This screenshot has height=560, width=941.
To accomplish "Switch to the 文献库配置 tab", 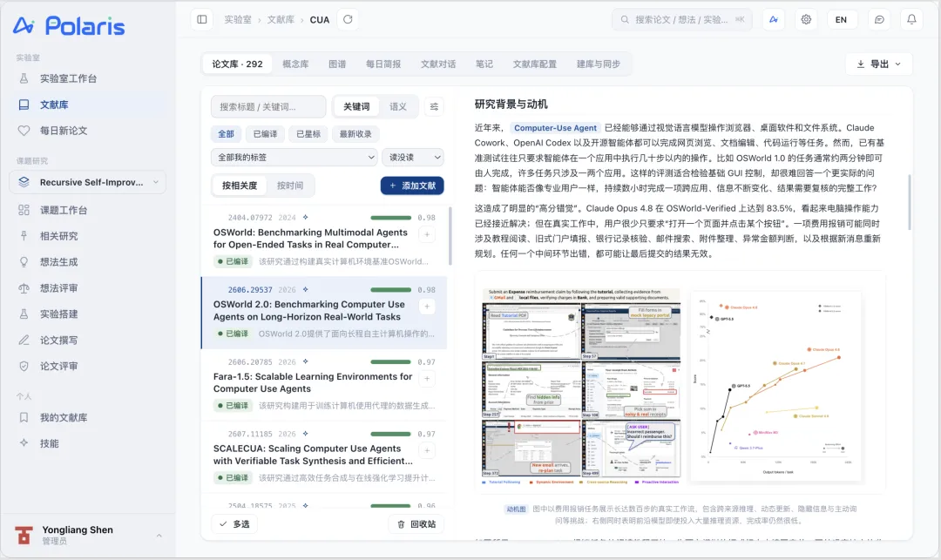I will tap(535, 64).
